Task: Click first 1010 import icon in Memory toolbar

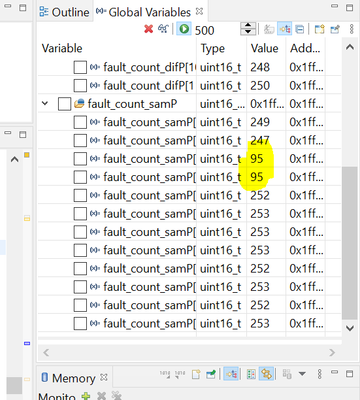Action: pos(165,374)
